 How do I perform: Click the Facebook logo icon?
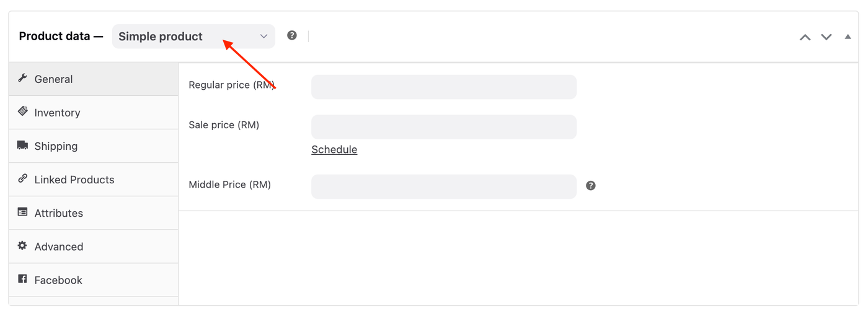[22, 279]
